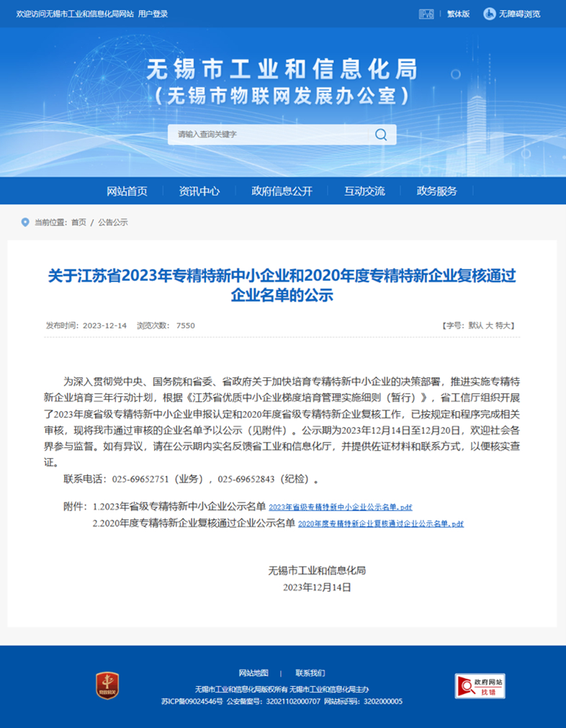Viewport: 566px width, 728px height.
Task: Click the 政府网站找错 badge
Action: coord(480,686)
